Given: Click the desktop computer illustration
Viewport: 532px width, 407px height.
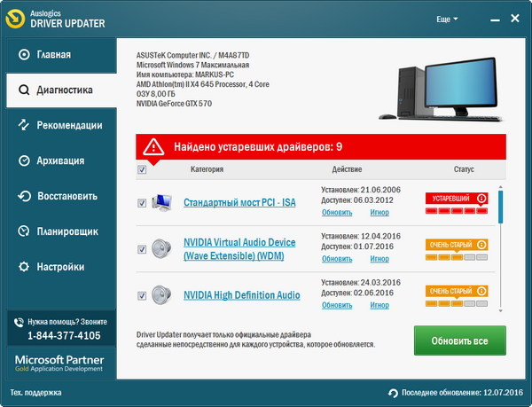Looking at the screenshot, I should click(441, 90).
